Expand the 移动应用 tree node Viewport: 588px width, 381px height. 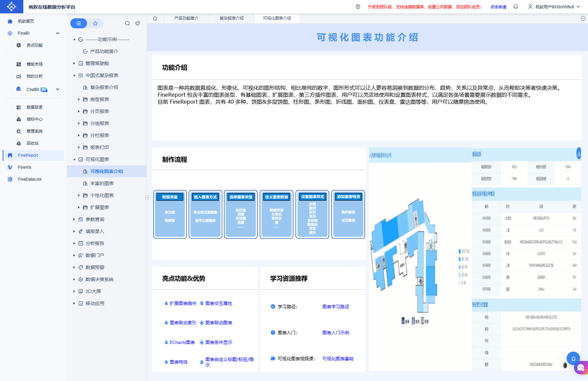pos(74,303)
